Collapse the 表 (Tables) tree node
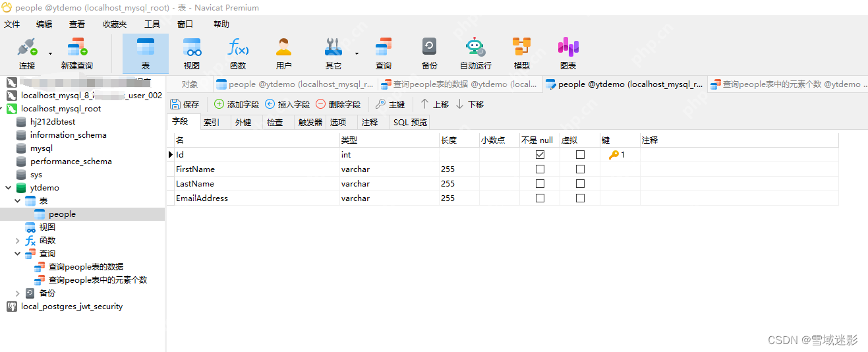 pos(18,201)
